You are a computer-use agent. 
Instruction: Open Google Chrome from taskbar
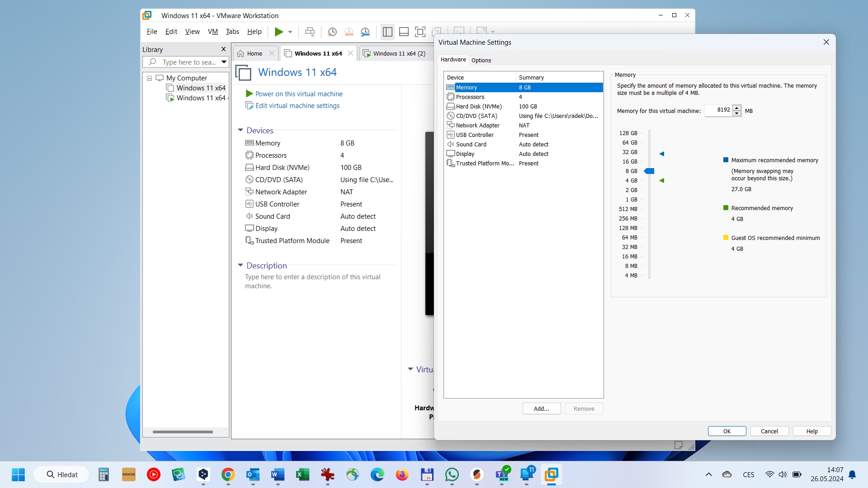click(228, 474)
